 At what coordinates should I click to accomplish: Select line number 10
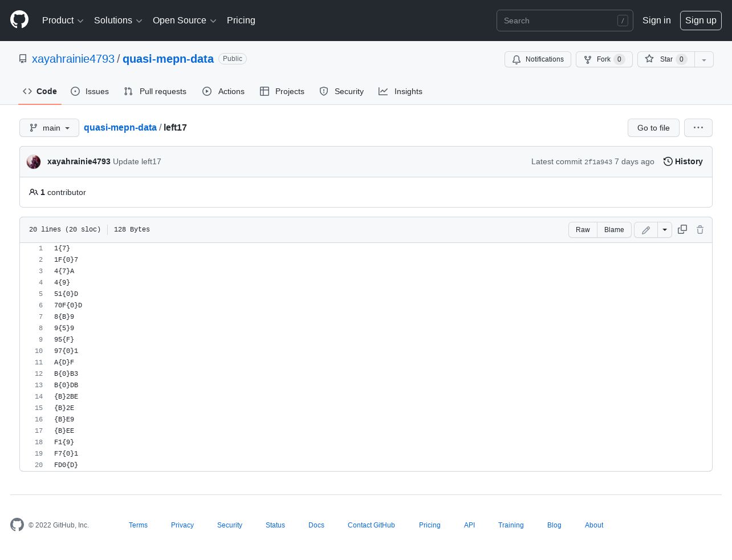(x=39, y=351)
